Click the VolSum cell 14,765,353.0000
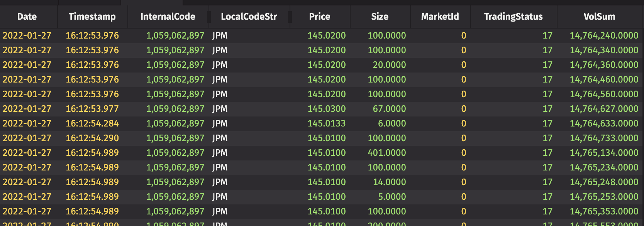The height and width of the screenshot is (226, 644). tap(604, 211)
